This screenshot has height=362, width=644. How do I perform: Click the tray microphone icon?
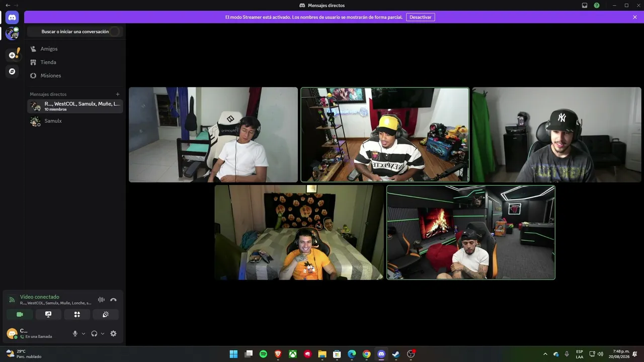tap(567, 354)
